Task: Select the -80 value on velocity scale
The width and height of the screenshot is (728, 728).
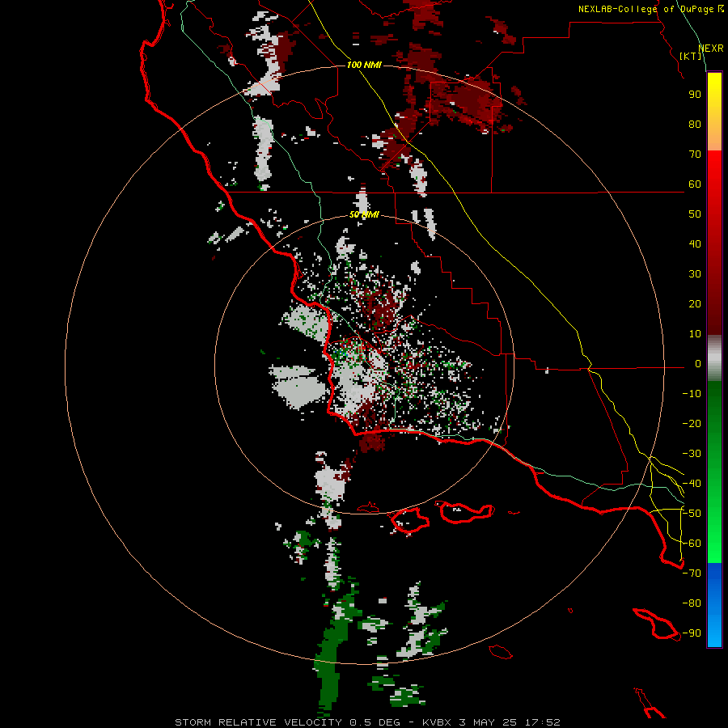Action: coord(692,603)
